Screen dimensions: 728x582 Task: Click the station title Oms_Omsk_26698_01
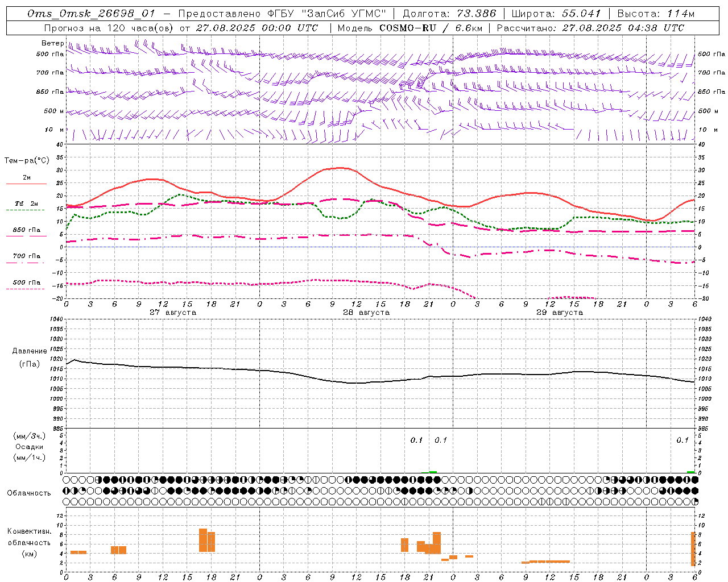(91, 14)
